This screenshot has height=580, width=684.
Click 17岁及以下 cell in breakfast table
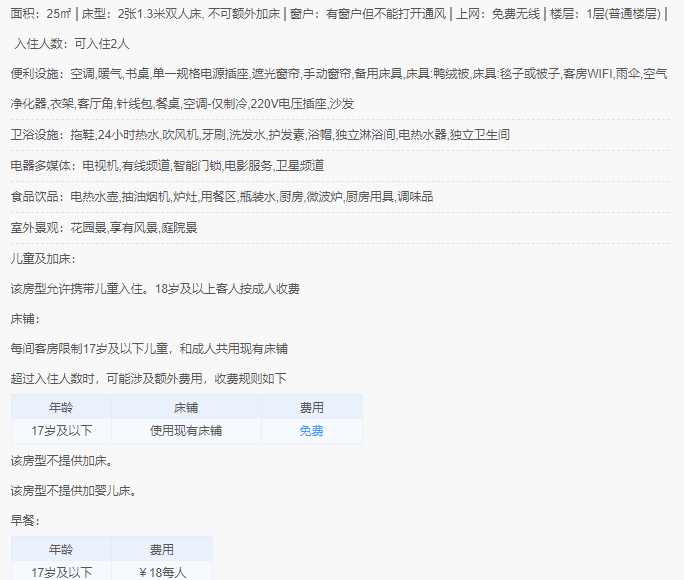(x=62, y=572)
